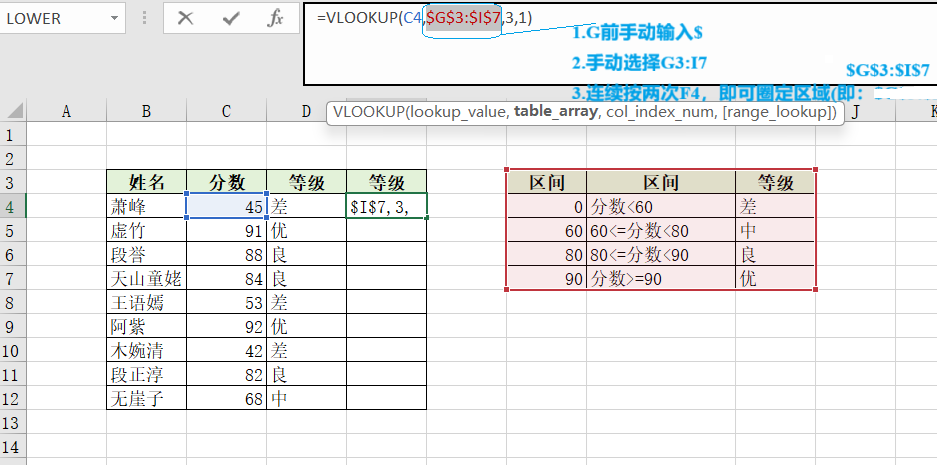Select the row 12 header
The width and height of the screenshot is (937, 465).
click(x=13, y=399)
